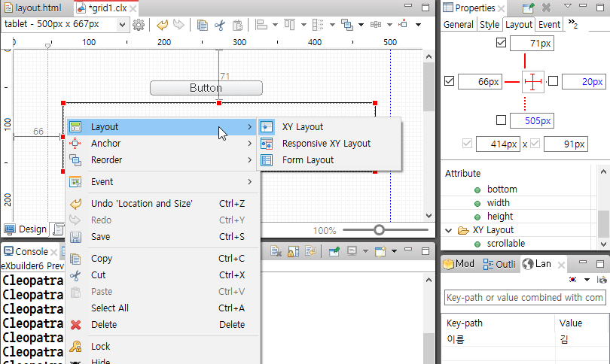Click the Open Console icon
This screenshot has width=610, height=364.
[380, 251]
